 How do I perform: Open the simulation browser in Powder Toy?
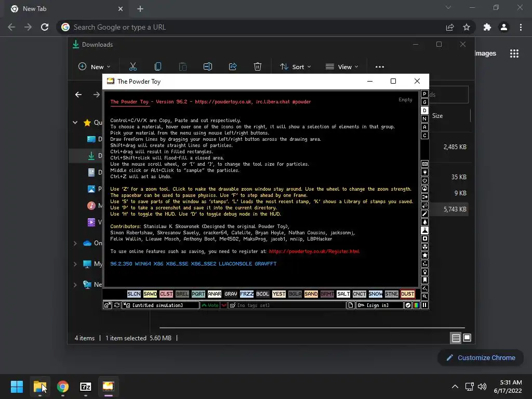(x=107, y=305)
